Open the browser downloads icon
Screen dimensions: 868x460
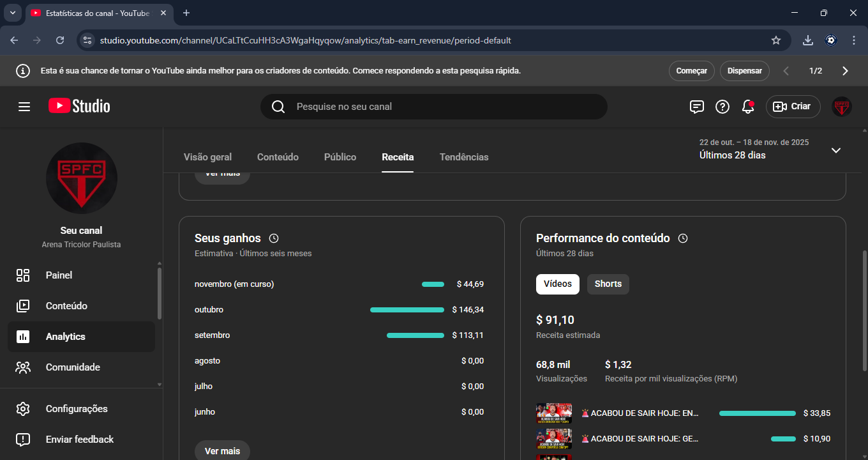tap(808, 40)
